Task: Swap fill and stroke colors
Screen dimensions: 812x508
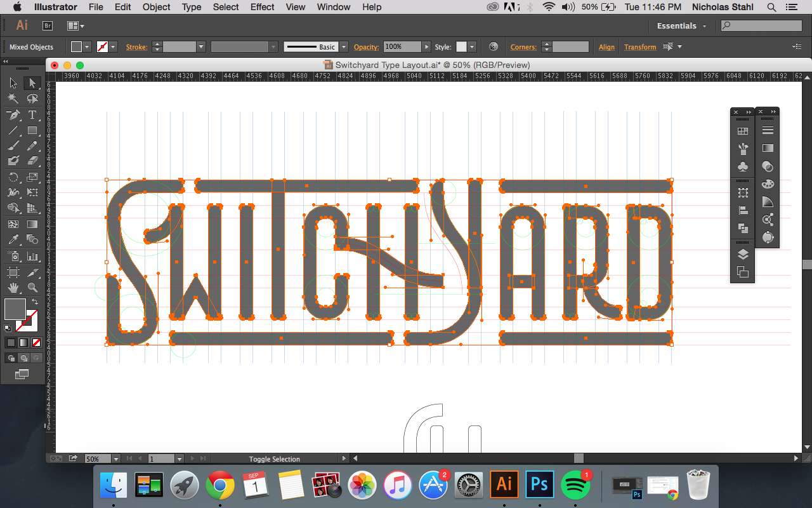Action: pos(35,302)
